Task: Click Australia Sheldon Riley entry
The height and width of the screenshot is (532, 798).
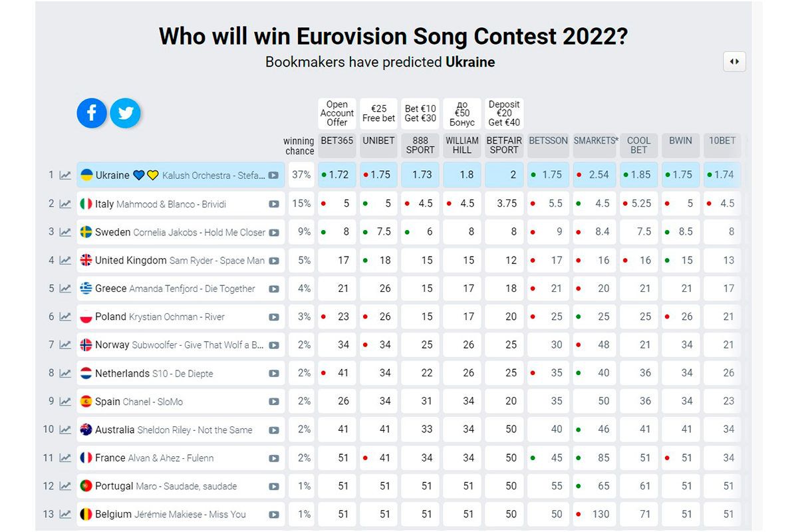Action: 173,430
